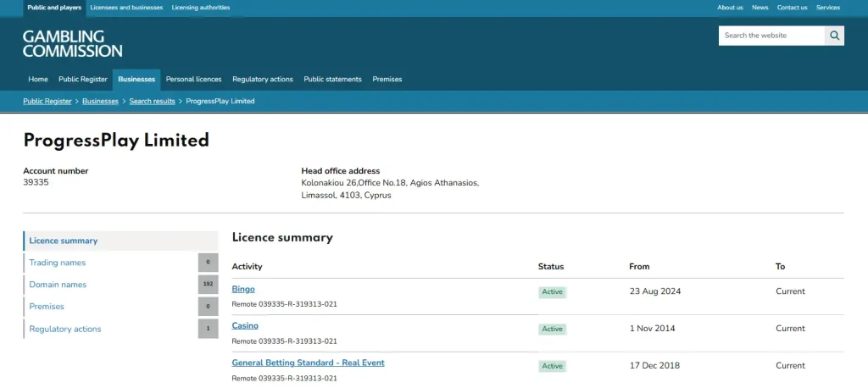Open Public Register navigation item
This screenshot has width=868, height=388.
coord(83,79)
